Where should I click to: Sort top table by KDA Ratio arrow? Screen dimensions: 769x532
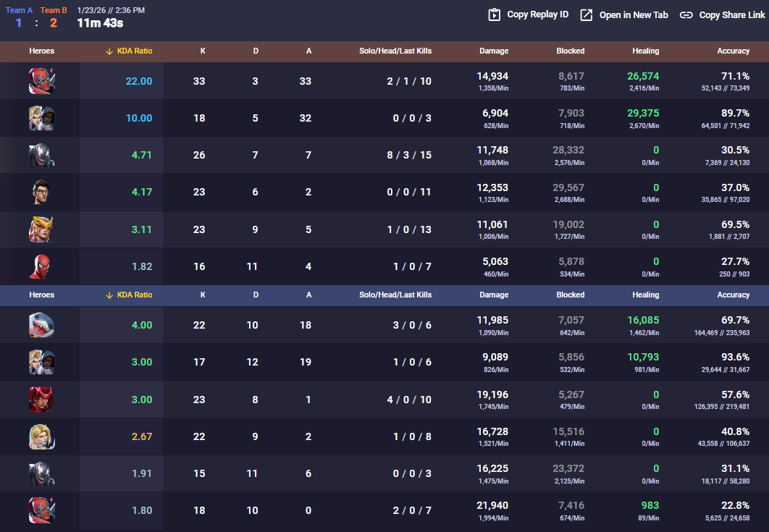pyautogui.click(x=109, y=51)
